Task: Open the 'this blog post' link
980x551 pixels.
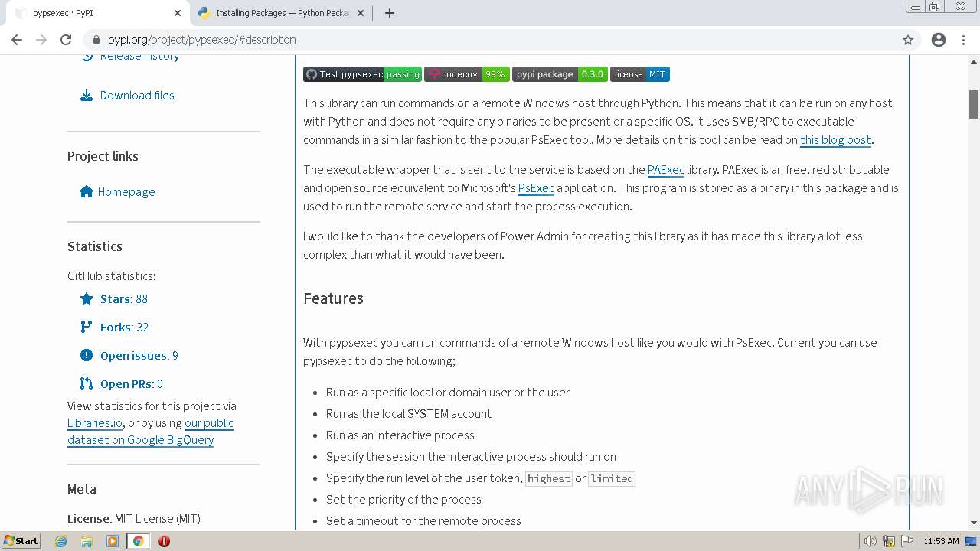Action: (x=835, y=140)
